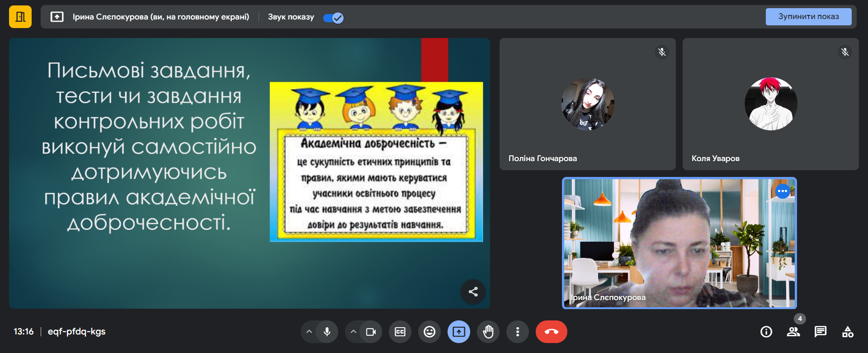Mute the microphone
Image resolution: width=868 pixels, height=353 pixels.
point(327,332)
